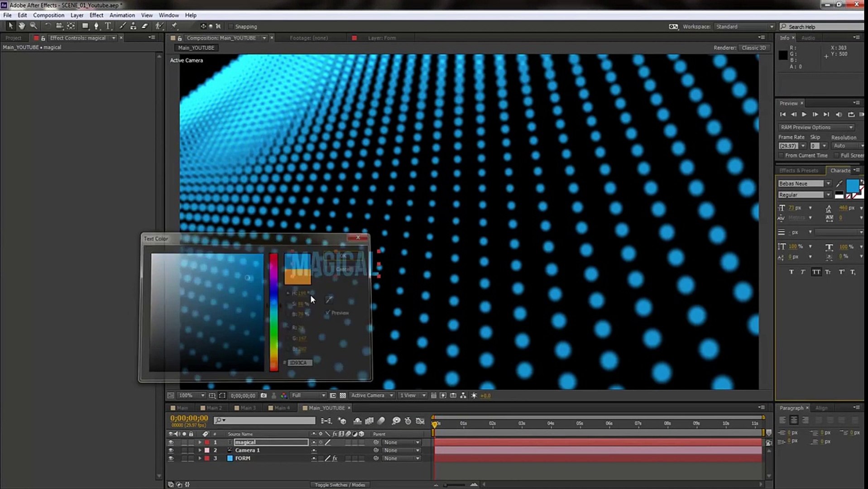This screenshot has width=868, height=489.
Task: Toggle Preview checkbox in Text Color dialog
Action: click(328, 312)
